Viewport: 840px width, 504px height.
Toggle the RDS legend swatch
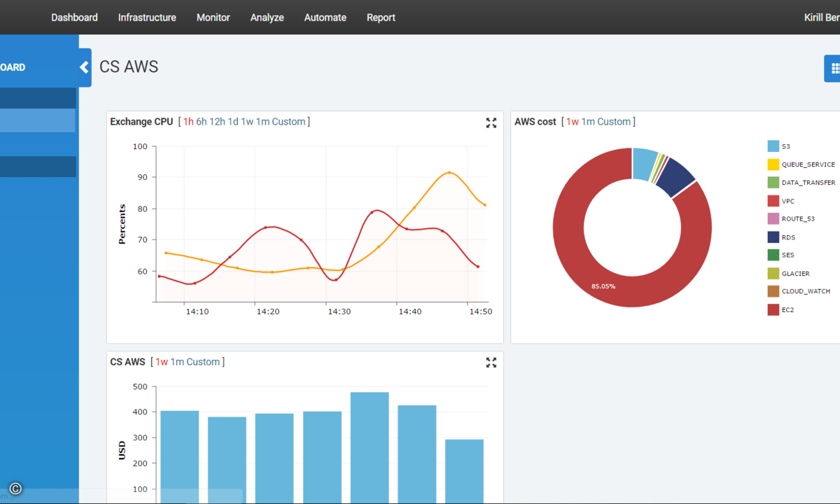pos(773,237)
